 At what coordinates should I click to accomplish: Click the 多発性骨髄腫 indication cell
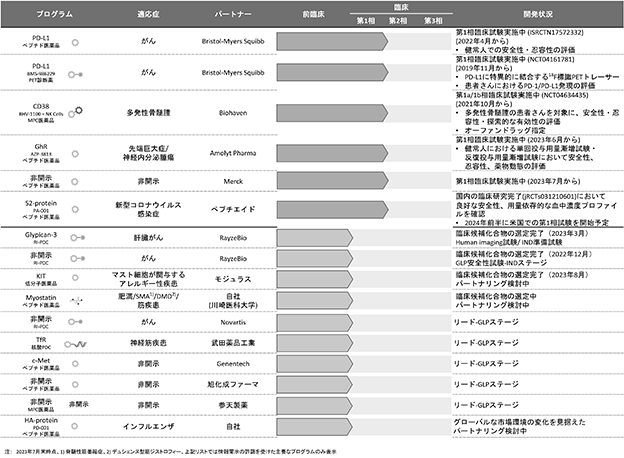(148, 113)
